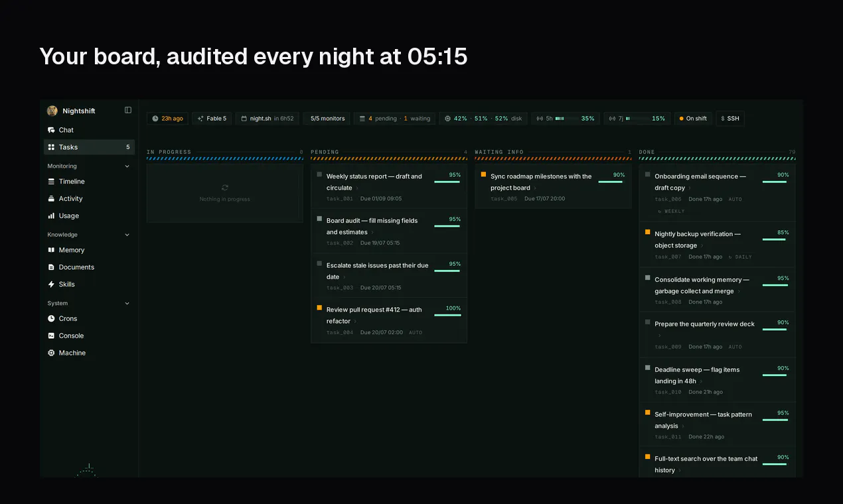Toggle the On shift status
This screenshot has width=843, height=504.
(693, 119)
